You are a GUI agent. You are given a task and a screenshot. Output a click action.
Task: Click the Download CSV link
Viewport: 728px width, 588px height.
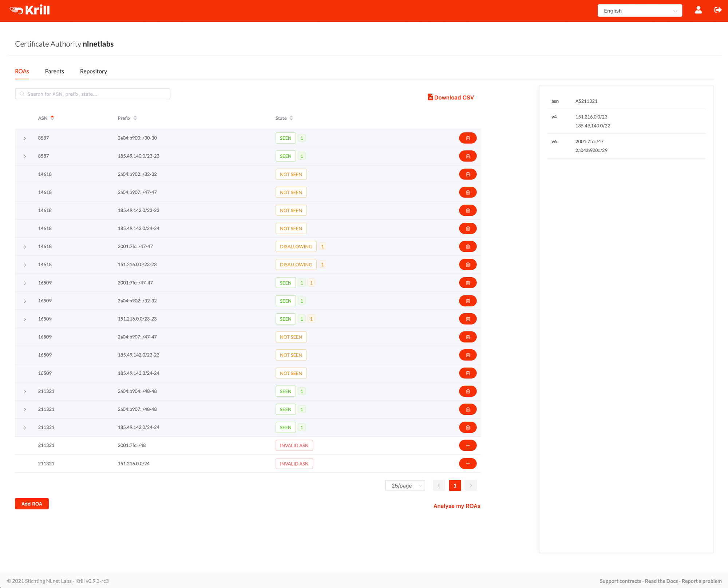point(451,98)
